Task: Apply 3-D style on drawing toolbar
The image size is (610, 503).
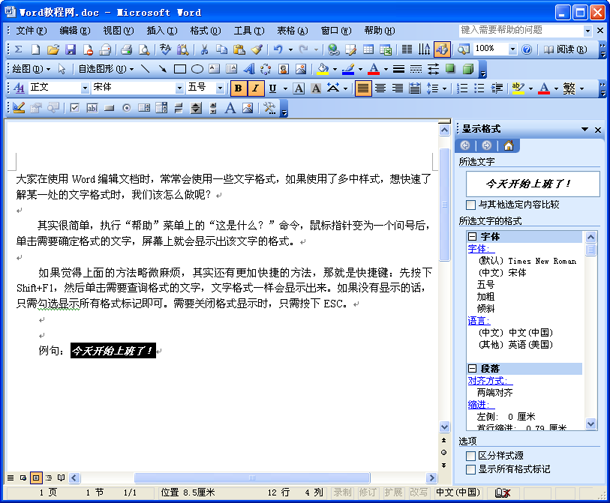Action: [468, 69]
